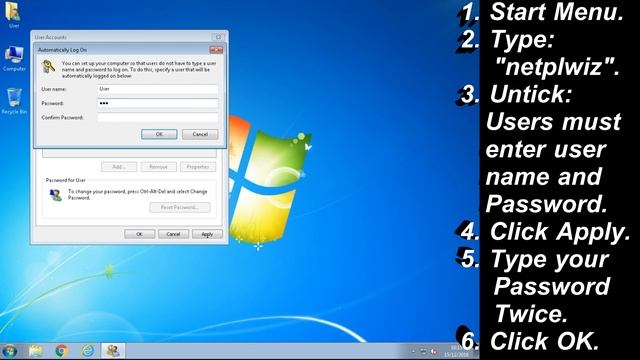Click the disabled Remove button
Viewport: 640px width, 360px height.
click(x=158, y=167)
